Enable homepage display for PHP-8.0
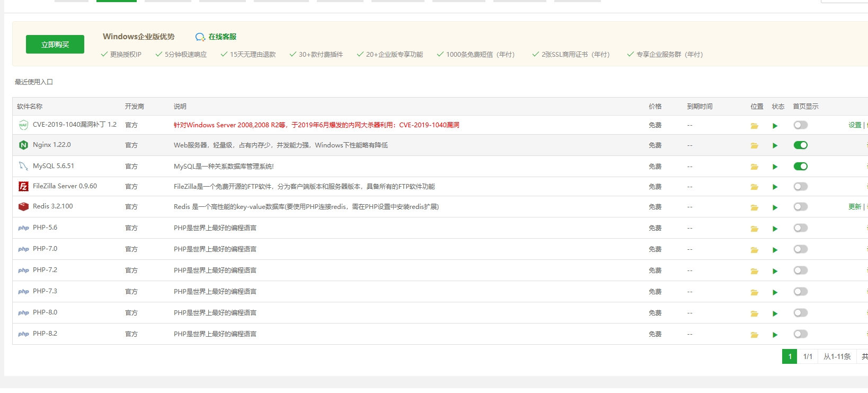Image resolution: width=868 pixels, height=393 pixels. pyautogui.click(x=801, y=313)
